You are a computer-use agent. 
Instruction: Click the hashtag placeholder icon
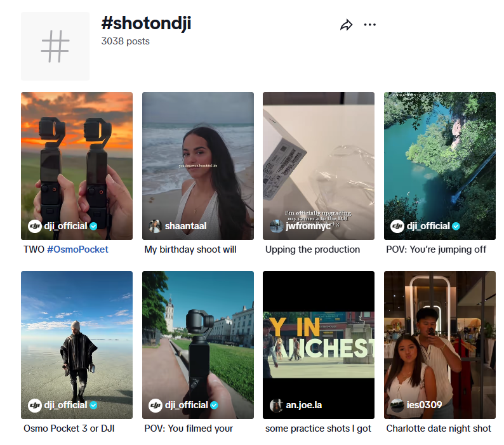[55, 46]
